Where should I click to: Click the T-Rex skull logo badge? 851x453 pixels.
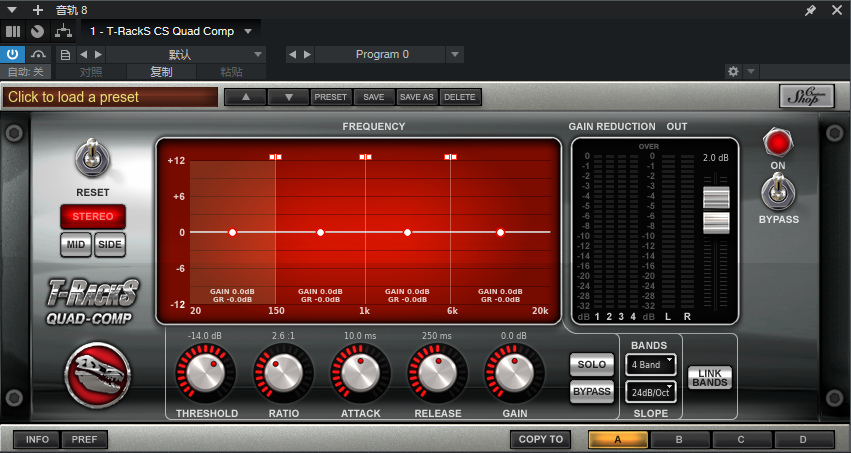tap(98, 374)
